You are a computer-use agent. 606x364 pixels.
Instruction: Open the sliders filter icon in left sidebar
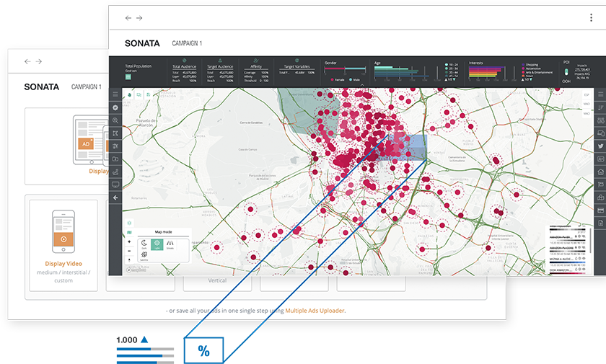(x=115, y=146)
